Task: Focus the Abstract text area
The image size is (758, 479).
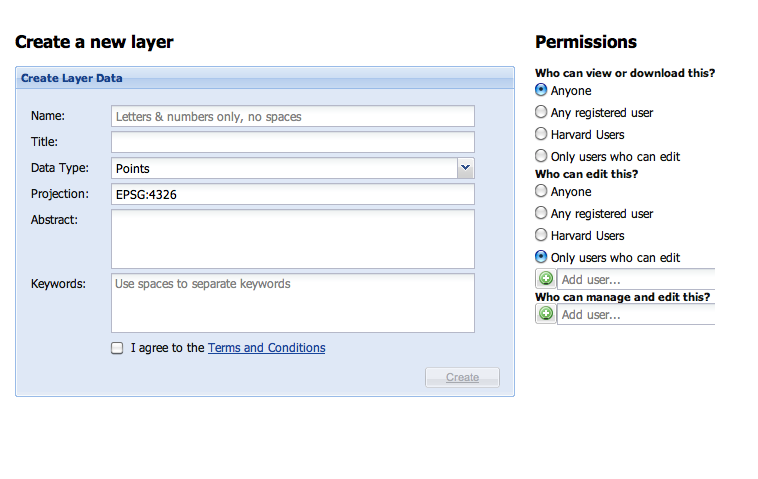Action: [292, 238]
